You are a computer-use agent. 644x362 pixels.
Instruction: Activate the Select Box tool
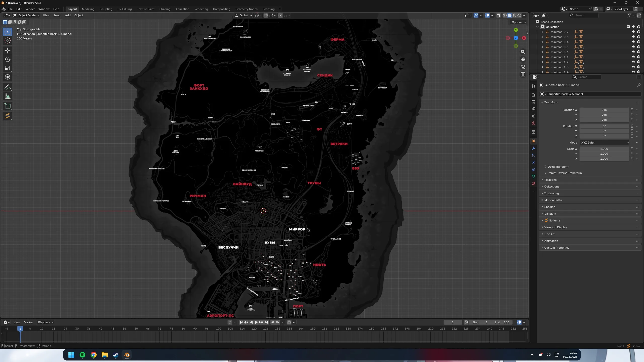(x=8, y=32)
